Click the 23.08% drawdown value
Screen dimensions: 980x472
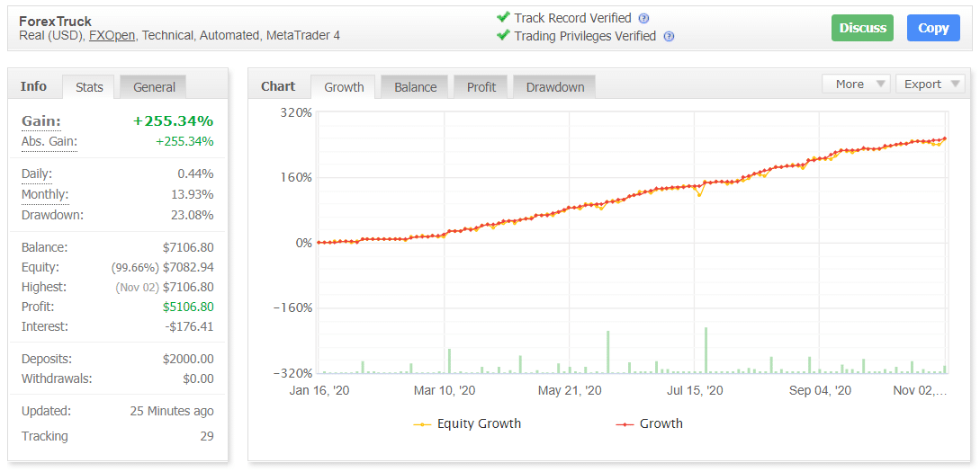click(193, 216)
